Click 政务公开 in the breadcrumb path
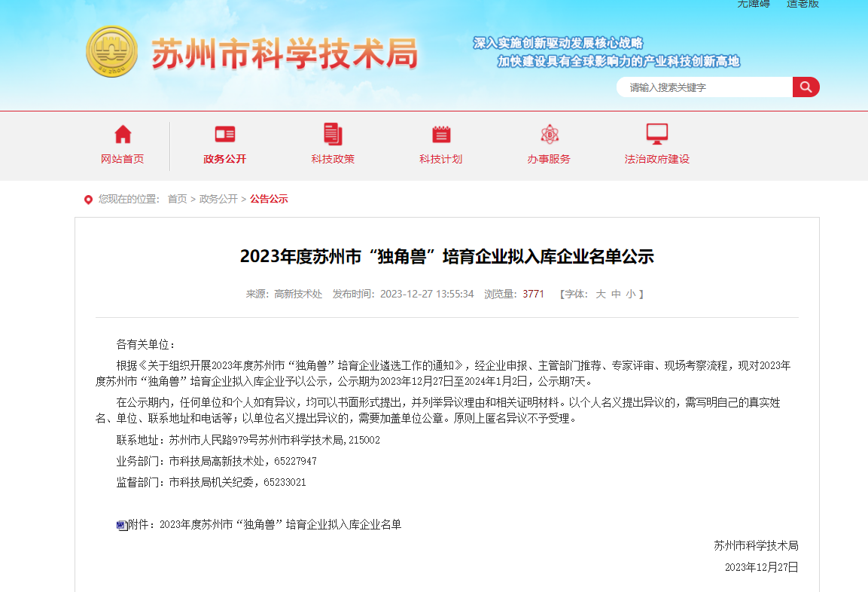Screen dimensions: 868x592 click(x=218, y=199)
